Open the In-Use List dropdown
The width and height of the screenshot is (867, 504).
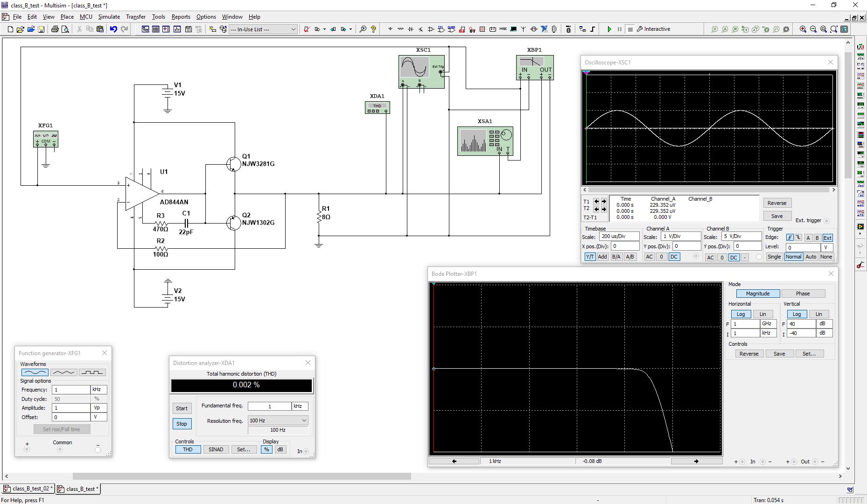click(263, 29)
